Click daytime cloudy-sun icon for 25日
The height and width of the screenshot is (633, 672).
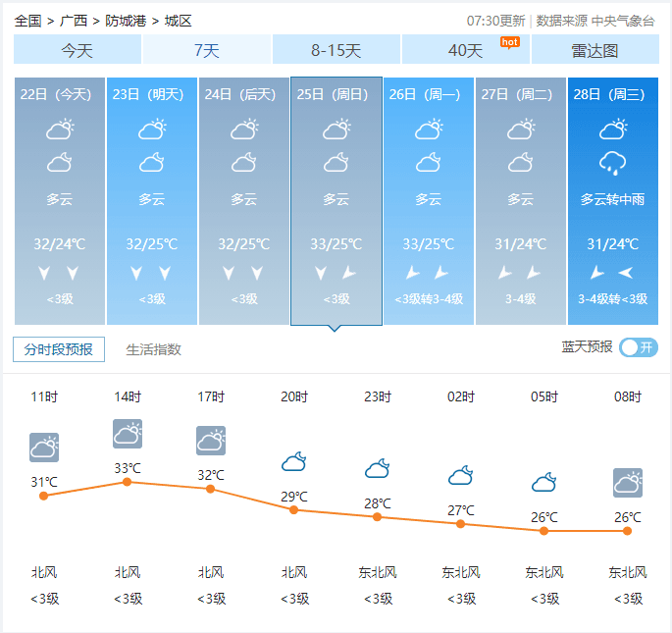coord(336,130)
